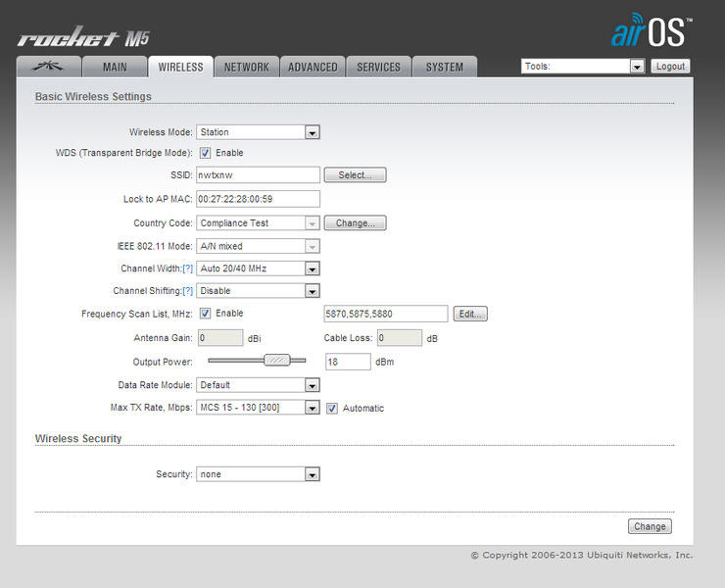This screenshot has height=588, width=725.
Task: Click the Cable Loss field
Action: click(x=400, y=338)
